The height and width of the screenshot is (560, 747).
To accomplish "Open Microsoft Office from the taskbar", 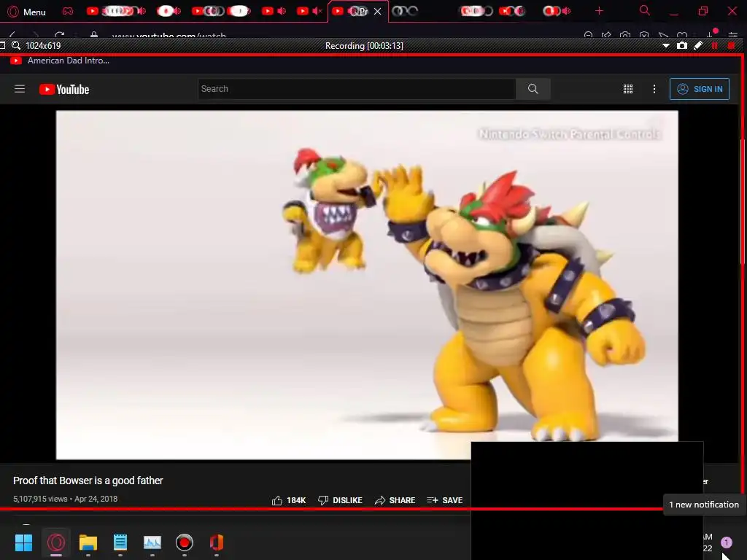I will [x=216, y=542].
